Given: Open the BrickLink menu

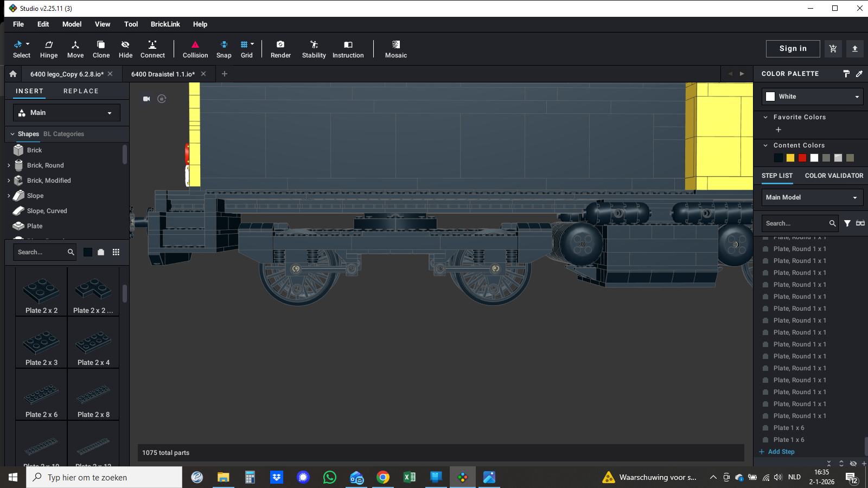Looking at the screenshot, I should click(165, 24).
